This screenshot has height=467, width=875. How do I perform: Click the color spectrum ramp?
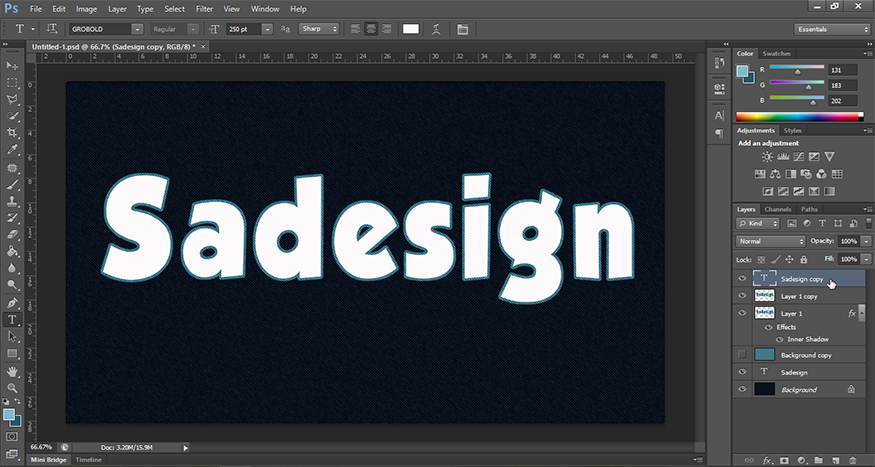pyautogui.click(x=799, y=117)
